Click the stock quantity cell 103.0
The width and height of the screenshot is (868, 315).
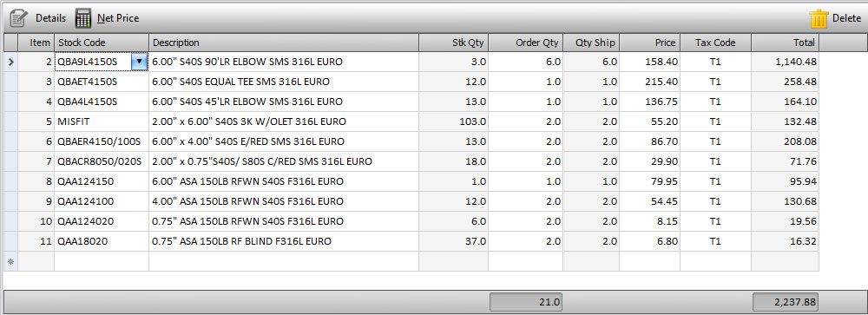pyautogui.click(x=453, y=121)
